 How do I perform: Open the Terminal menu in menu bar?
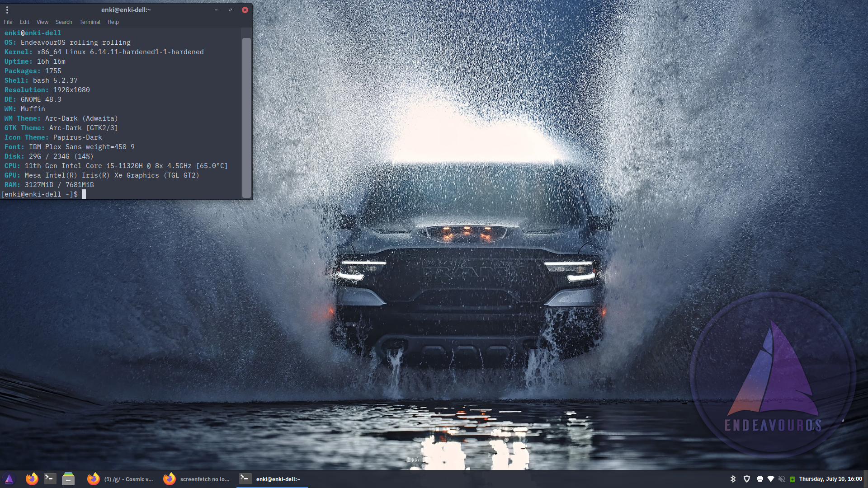[x=90, y=22]
